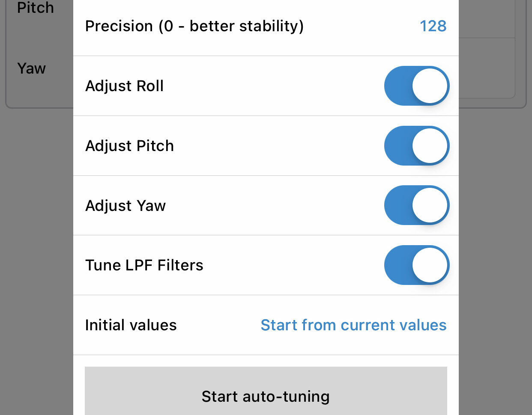
Task: Tap the Initial values label
Action: (x=131, y=325)
